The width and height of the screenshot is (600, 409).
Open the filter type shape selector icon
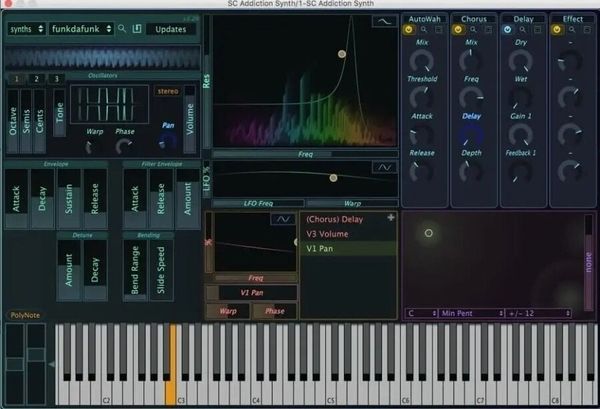(x=384, y=21)
